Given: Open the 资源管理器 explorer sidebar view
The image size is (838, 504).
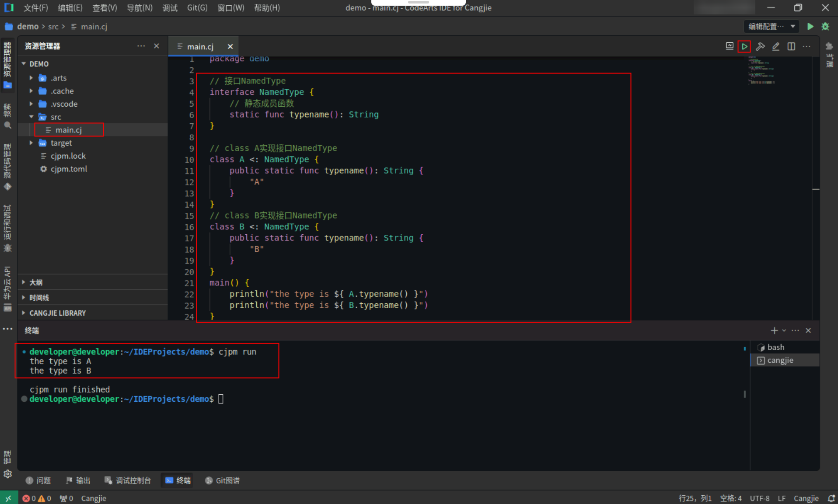Looking at the screenshot, I should tap(7, 65).
